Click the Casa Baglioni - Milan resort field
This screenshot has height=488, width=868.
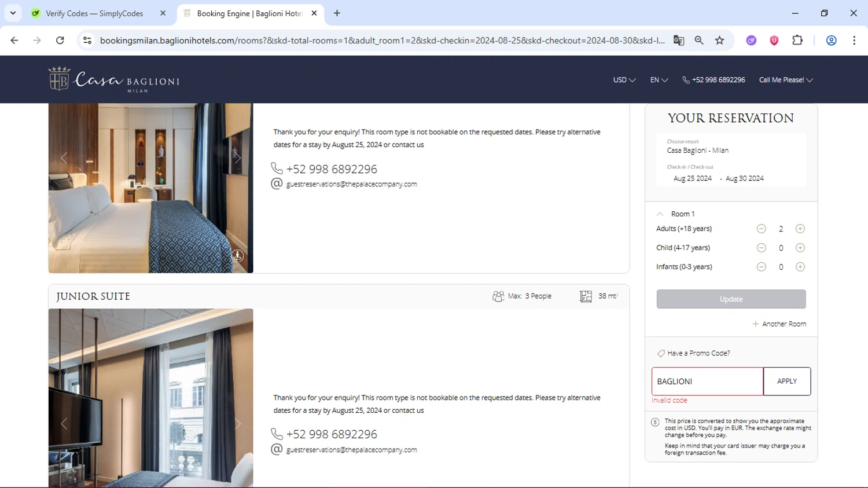click(731, 146)
